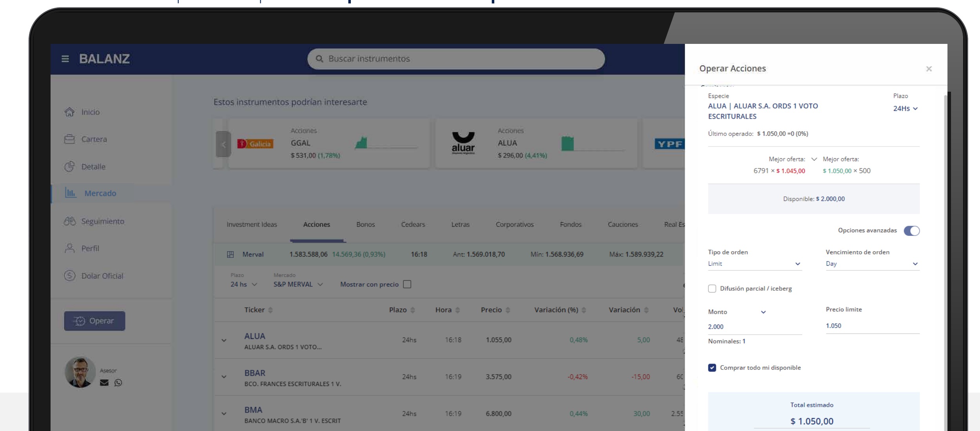This screenshot has width=980, height=431.
Task: Open the Plazo 24 hs table filter
Action: pos(244,284)
